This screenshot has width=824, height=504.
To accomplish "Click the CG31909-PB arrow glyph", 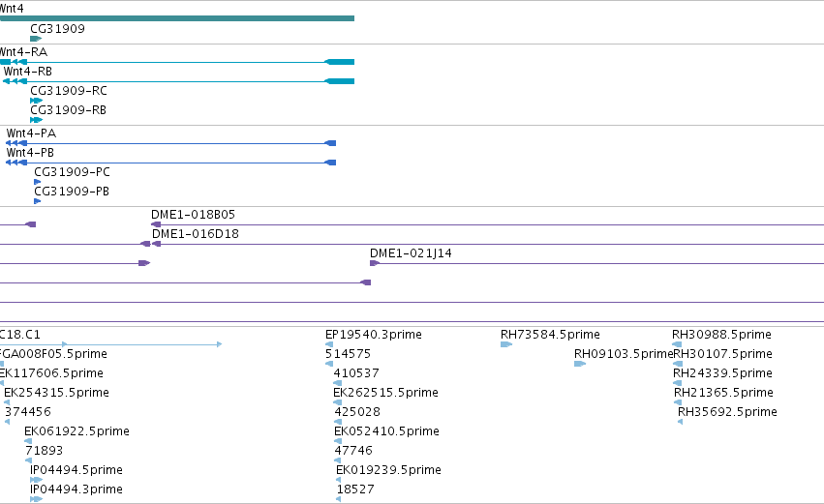I will click(38, 201).
